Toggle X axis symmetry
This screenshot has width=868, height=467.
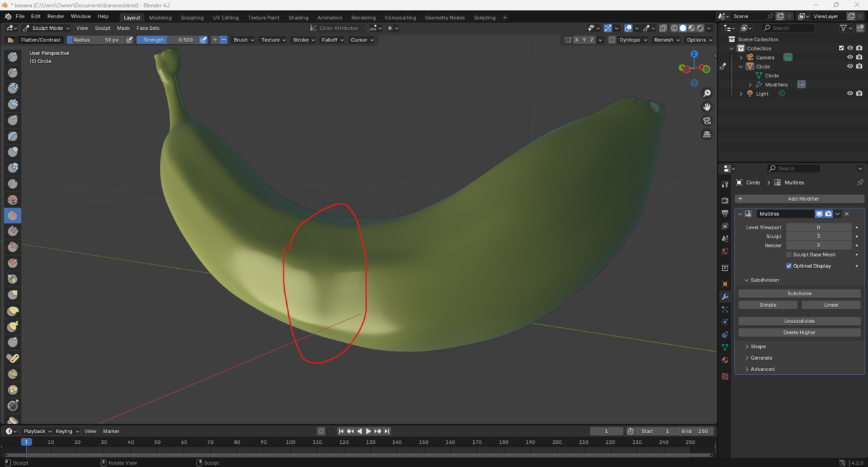(x=576, y=40)
